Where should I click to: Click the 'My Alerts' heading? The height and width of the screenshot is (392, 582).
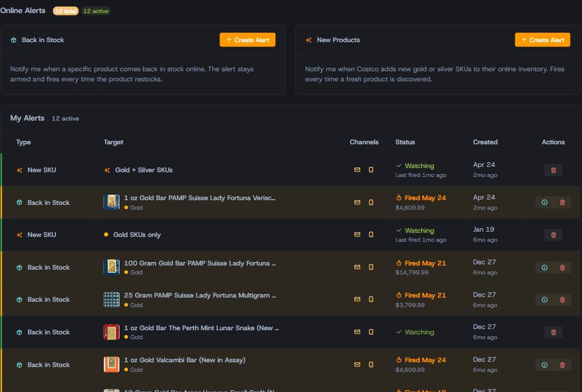click(x=27, y=118)
